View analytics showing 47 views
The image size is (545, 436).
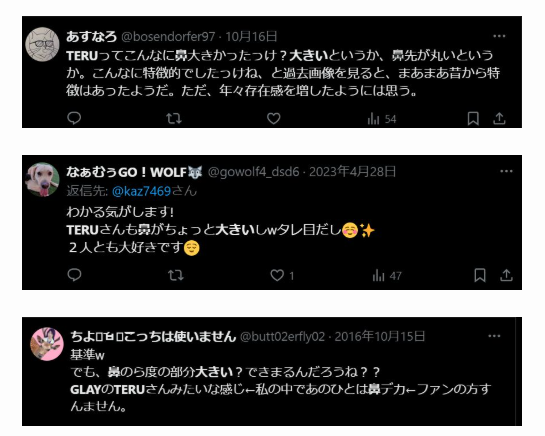click(387, 276)
